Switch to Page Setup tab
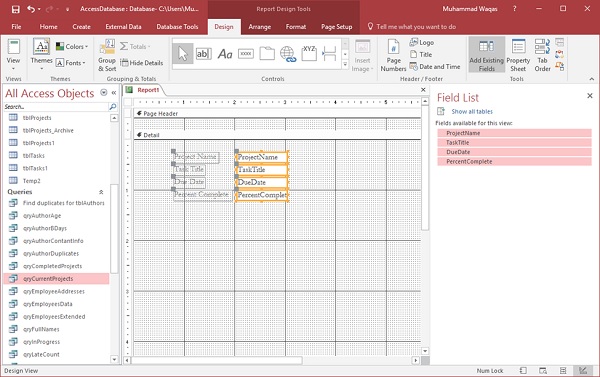Screen dimensions: 600x377 coord(336,27)
